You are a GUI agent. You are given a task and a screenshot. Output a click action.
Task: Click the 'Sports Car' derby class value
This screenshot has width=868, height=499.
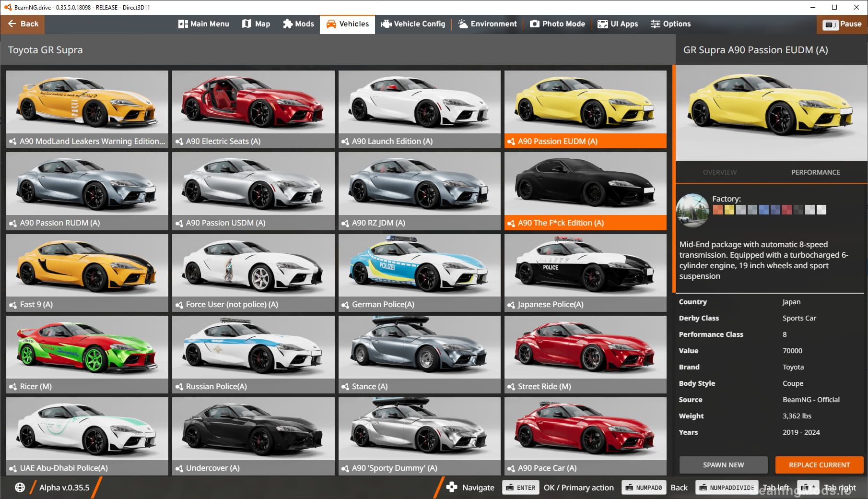[799, 318]
